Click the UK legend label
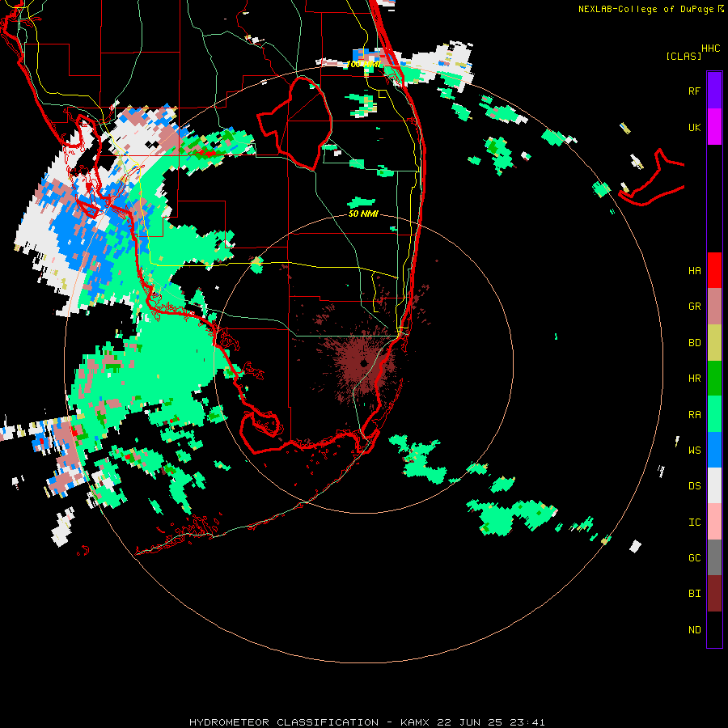 (x=694, y=127)
